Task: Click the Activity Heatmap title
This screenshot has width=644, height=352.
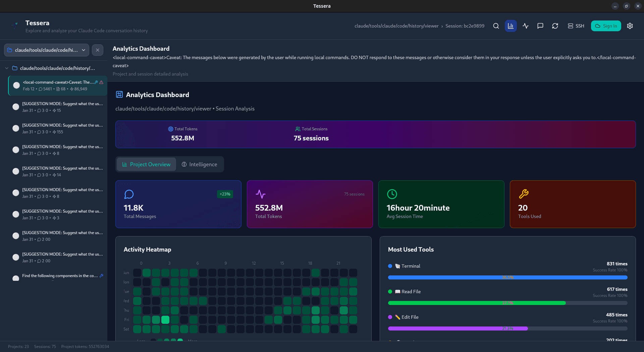Action: click(x=147, y=250)
